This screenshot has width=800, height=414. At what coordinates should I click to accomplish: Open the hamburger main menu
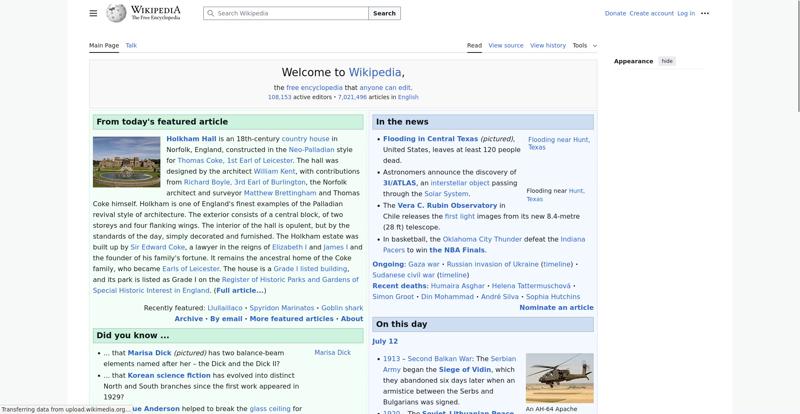pos(93,13)
